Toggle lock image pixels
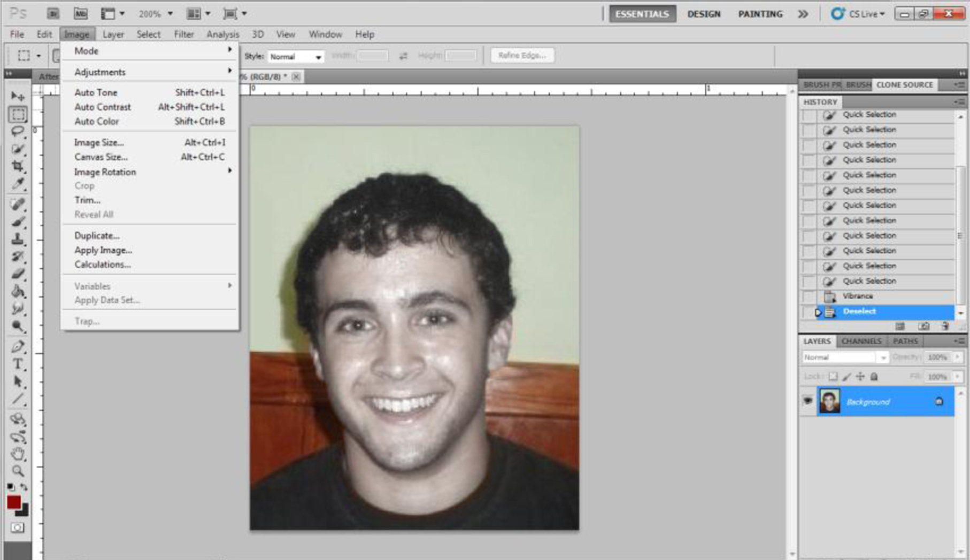970x560 pixels. click(x=846, y=377)
